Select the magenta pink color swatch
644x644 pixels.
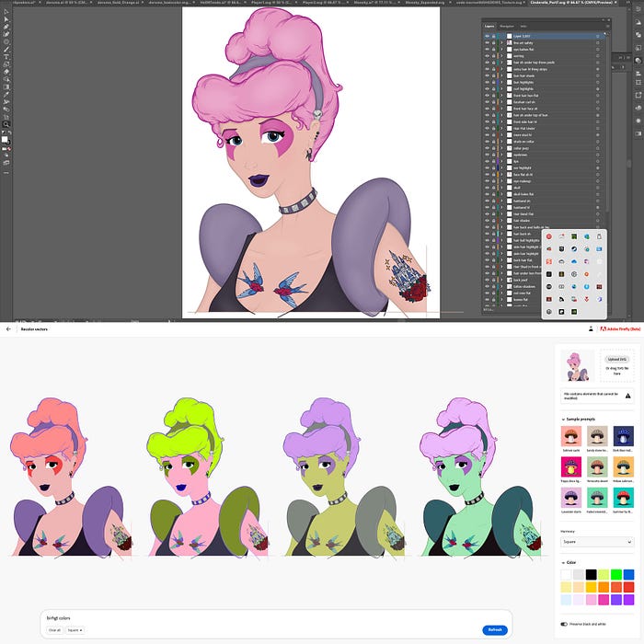pyautogui.click(x=604, y=600)
